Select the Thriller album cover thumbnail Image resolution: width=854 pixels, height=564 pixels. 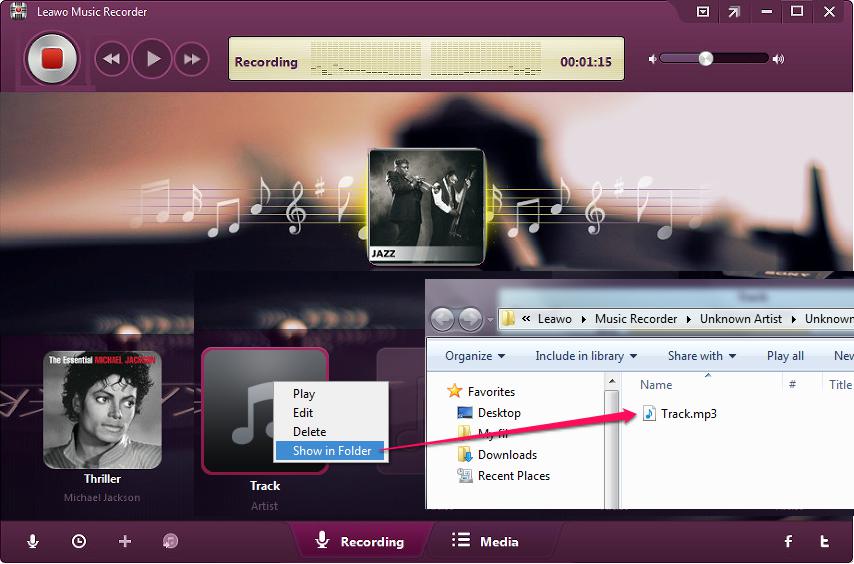click(102, 410)
